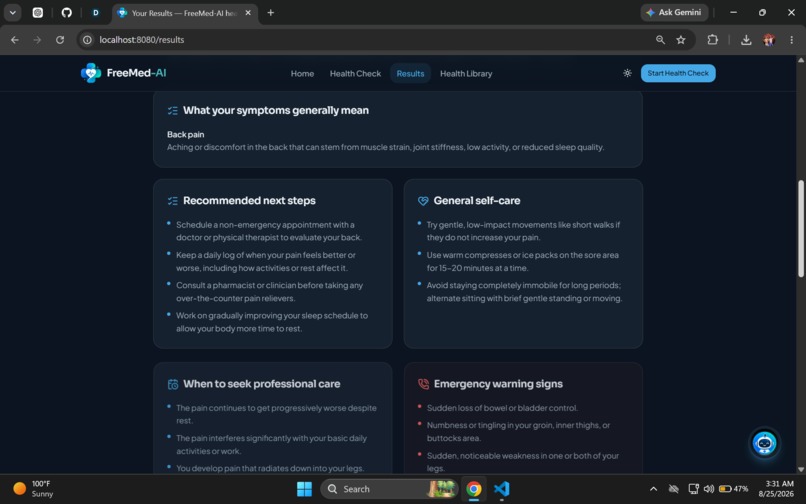Screen dimensions: 806x504
Task: Close the Your Results tab
Action: click(x=248, y=13)
